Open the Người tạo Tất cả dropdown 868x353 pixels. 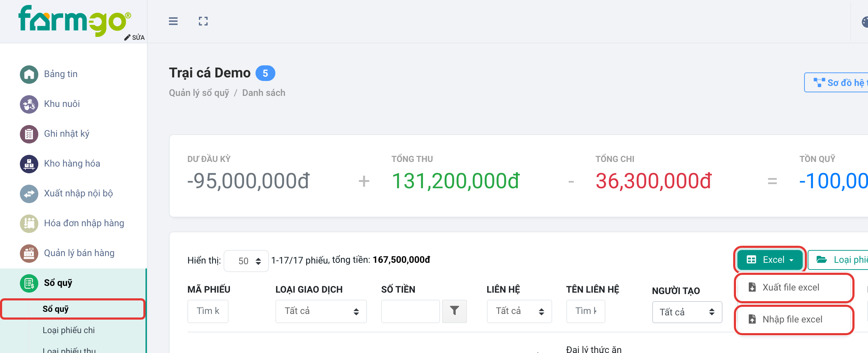pyautogui.click(x=687, y=312)
